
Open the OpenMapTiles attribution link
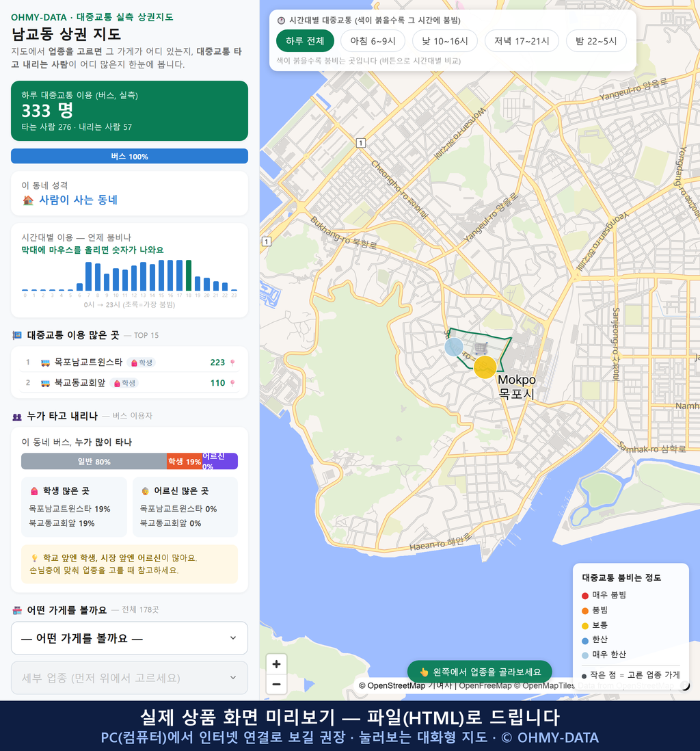[544, 686]
